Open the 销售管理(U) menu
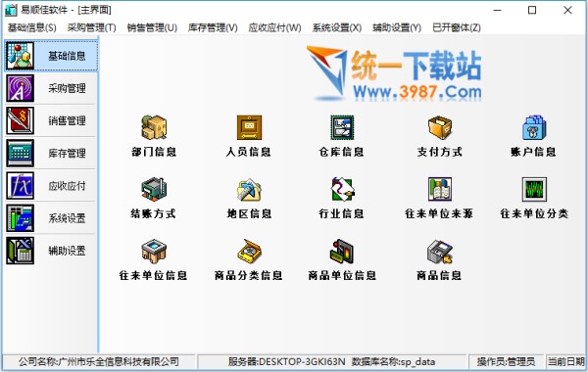 [152, 27]
